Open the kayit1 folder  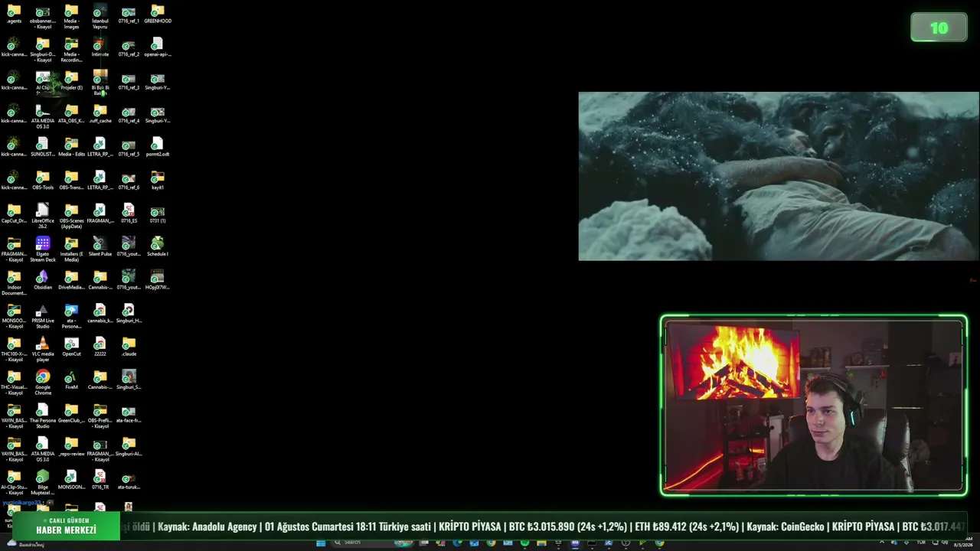(x=158, y=181)
